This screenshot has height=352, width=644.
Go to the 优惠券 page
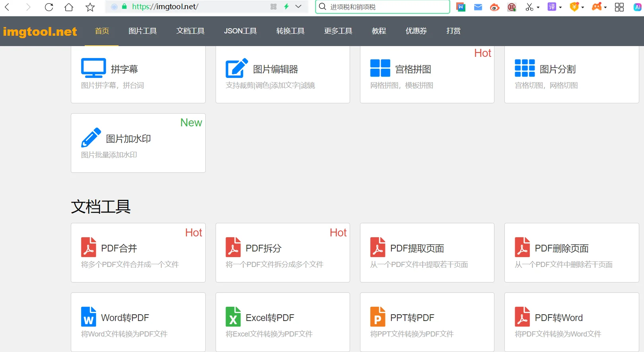tap(416, 31)
